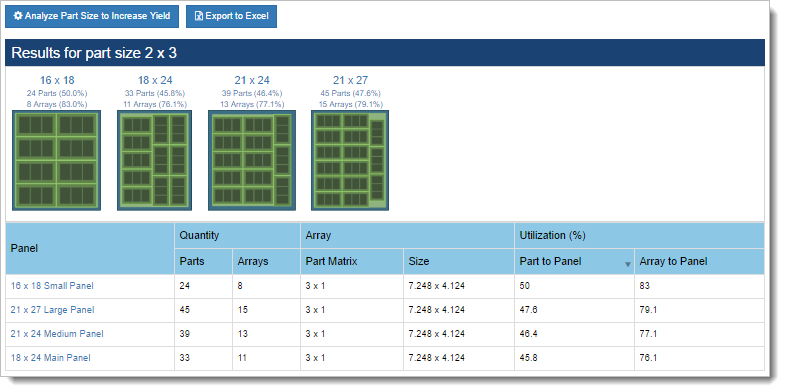785x392 pixels.
Task: Click '45 Parts (47.6%)' label
Action: pos(350,94)
